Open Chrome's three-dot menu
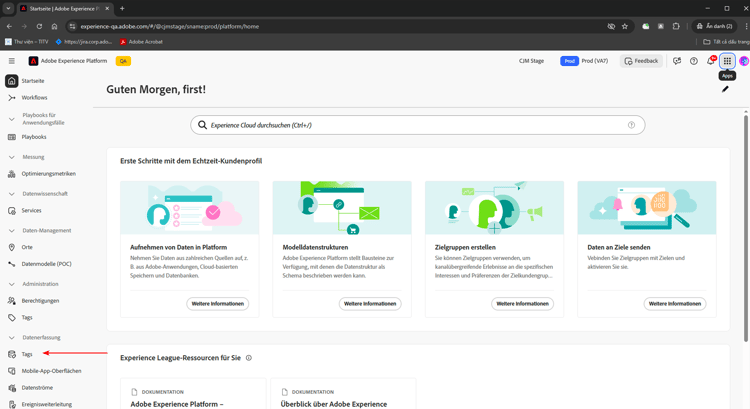The width and height of the screenshot is (750, 409). pos(746,26)
